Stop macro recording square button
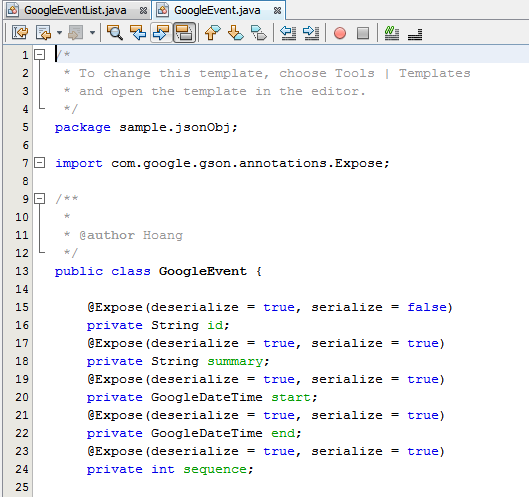This screenshot has width=529, height=497. pos(363,33)
